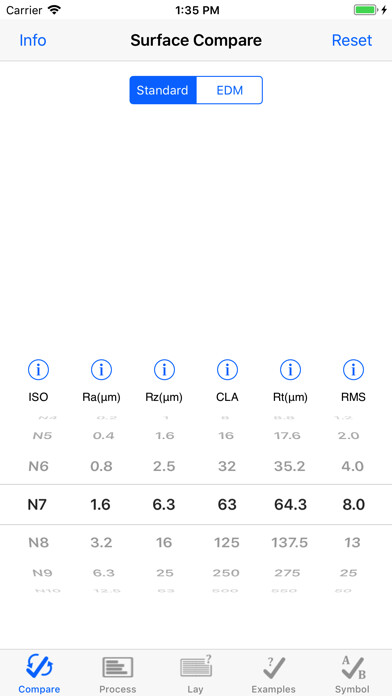Image resolution: width=392 pixels, height=696 pixels.
Task: Pick the N8 value in ISO column
Action: (39, 542)
